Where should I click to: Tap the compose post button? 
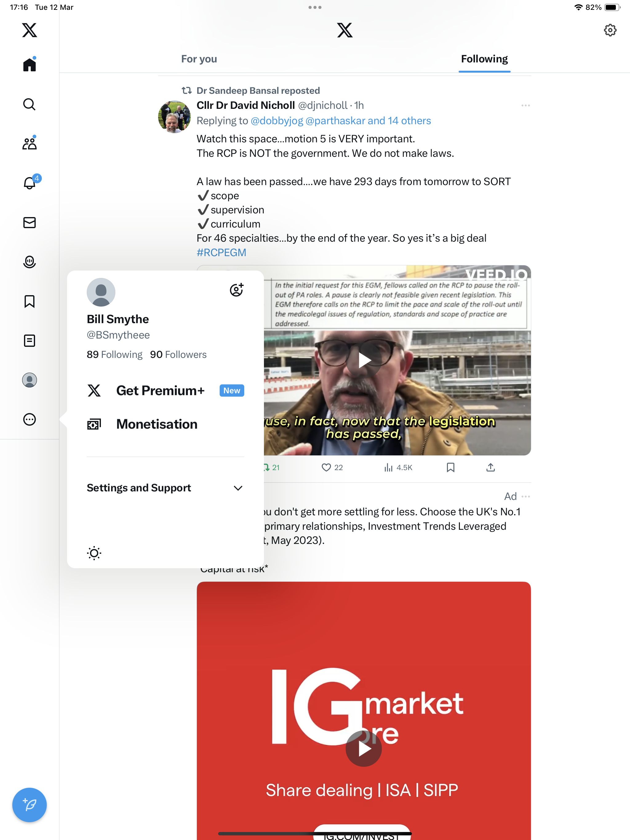(29, 805)
